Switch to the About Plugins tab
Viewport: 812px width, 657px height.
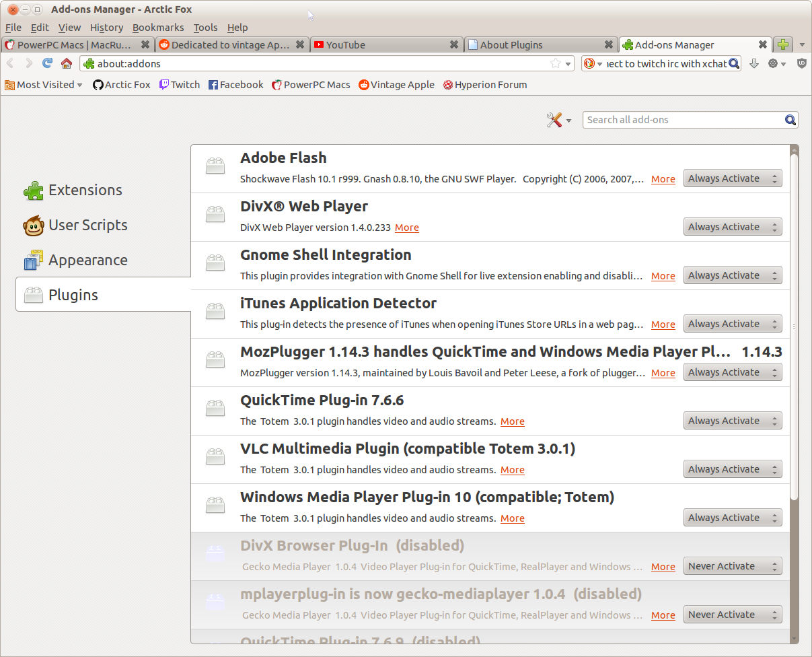[x=541, y=45]
